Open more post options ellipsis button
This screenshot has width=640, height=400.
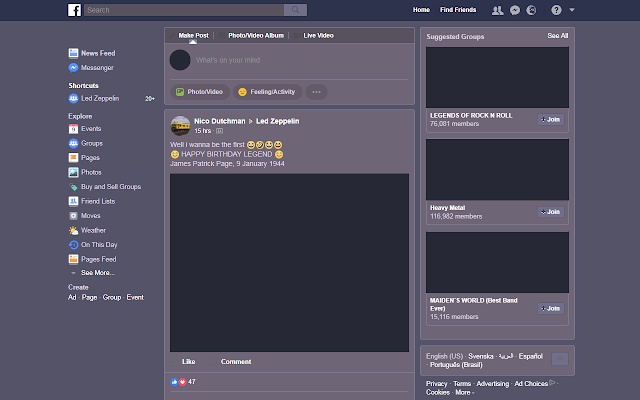click(x=316, y=92)
